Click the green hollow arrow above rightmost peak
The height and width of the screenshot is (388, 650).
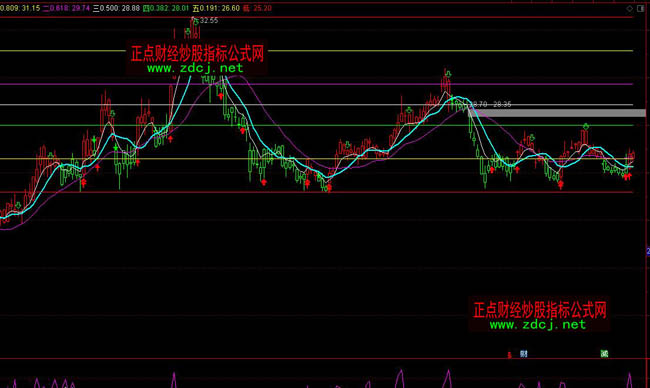click(x=586, y=126)
